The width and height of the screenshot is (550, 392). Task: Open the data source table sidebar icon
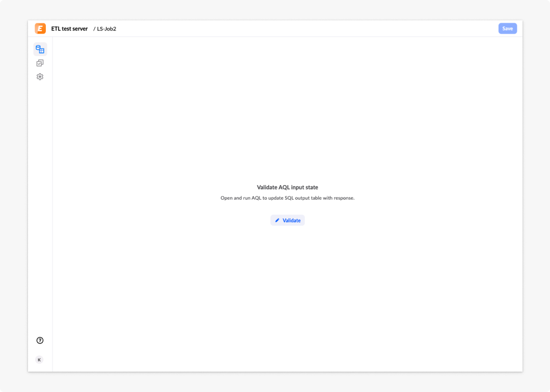[x=40, y=49]
